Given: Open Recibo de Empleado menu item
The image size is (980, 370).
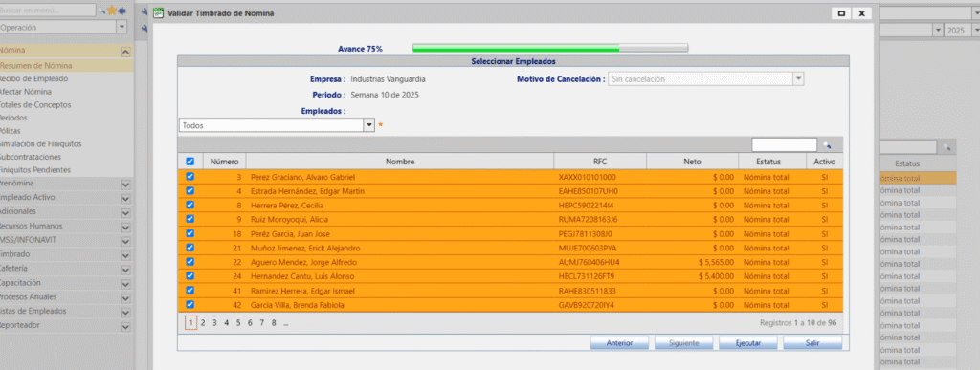Looking at the screenshot, I should tap(33, 78).
